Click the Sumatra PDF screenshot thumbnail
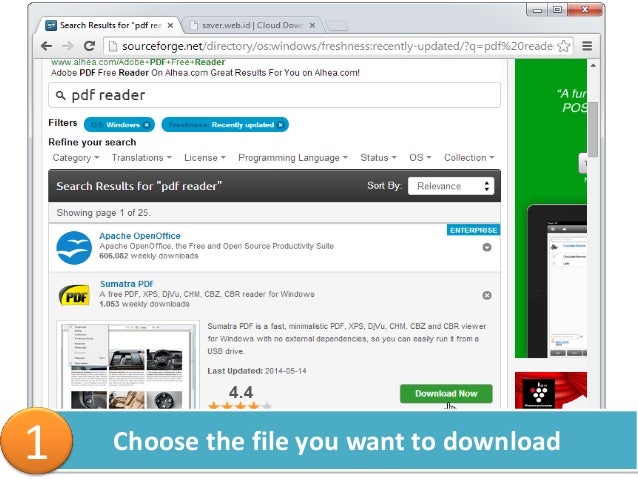Image resolution: width=638 pixels, height=479 pixels. (128, 365)
